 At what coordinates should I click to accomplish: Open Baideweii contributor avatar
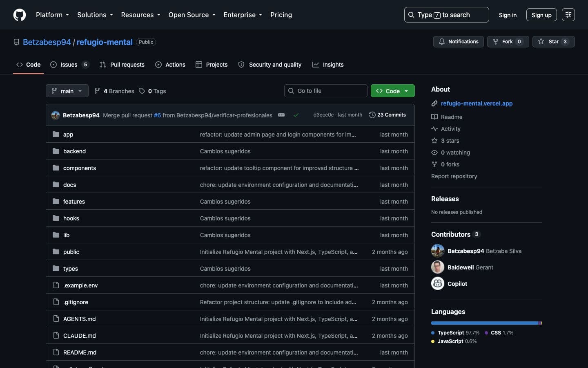(438, 267)
